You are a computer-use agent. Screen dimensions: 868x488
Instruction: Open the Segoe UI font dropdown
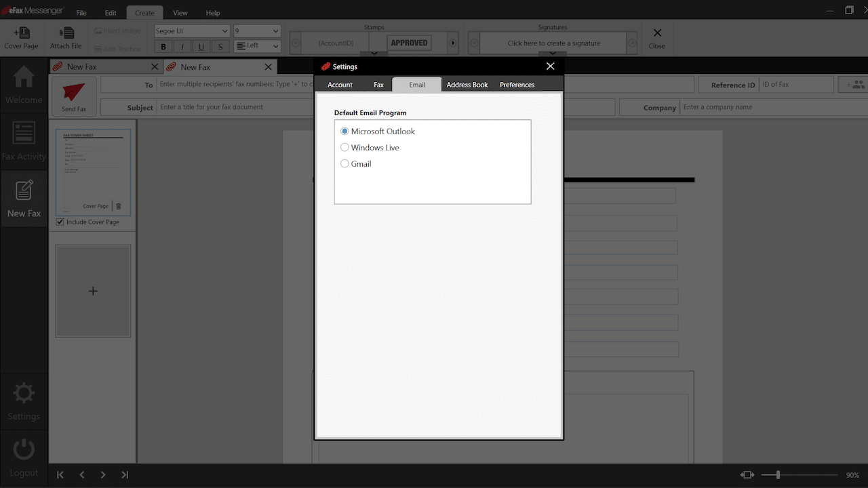[x=191, y=30]
